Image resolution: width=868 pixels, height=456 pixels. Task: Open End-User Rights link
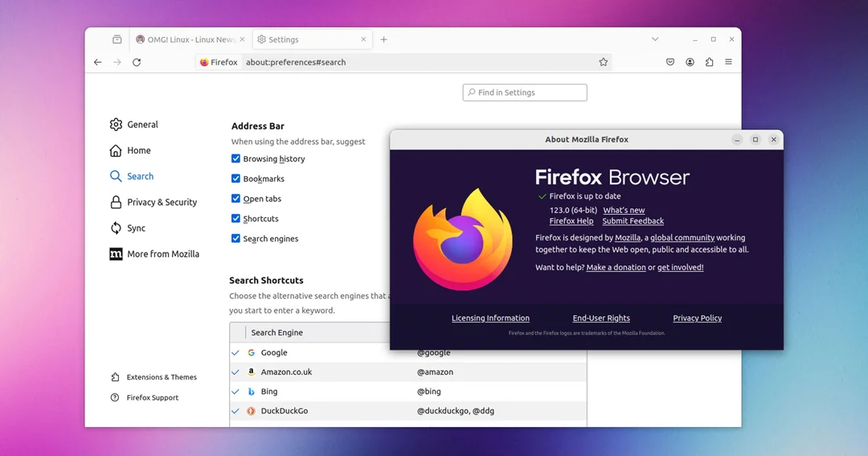[601, 318]
